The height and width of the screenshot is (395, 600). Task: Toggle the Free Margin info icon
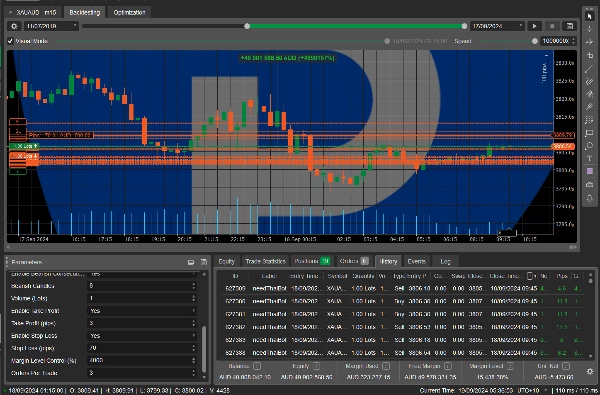click(448, 366)
